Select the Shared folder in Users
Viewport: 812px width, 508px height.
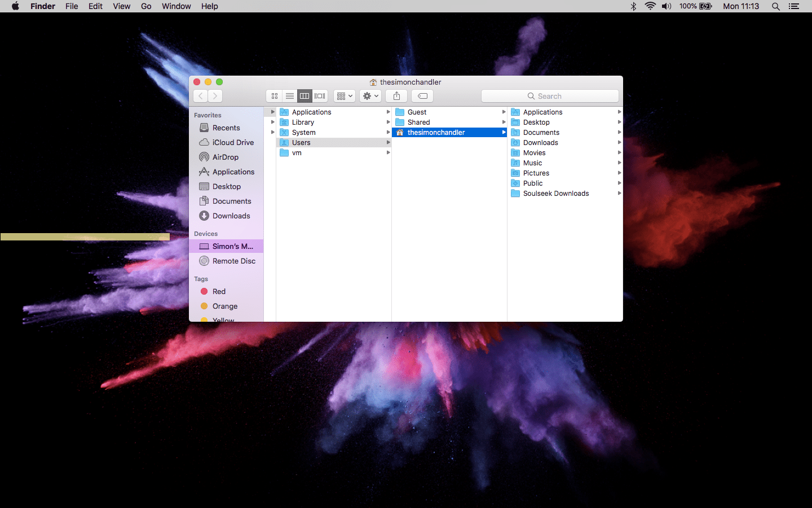click(x=418, y=122)
